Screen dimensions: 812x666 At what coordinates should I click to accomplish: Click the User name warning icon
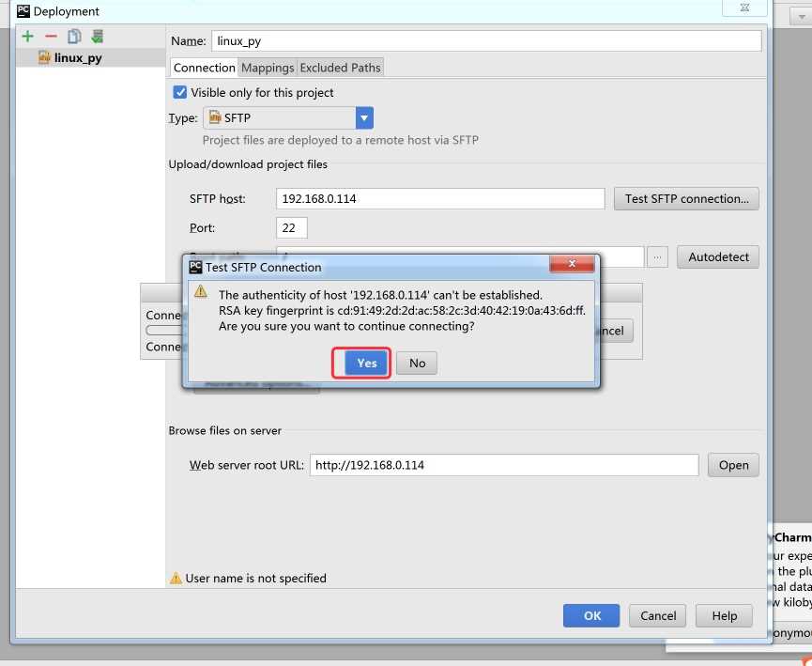coord(176,578)
